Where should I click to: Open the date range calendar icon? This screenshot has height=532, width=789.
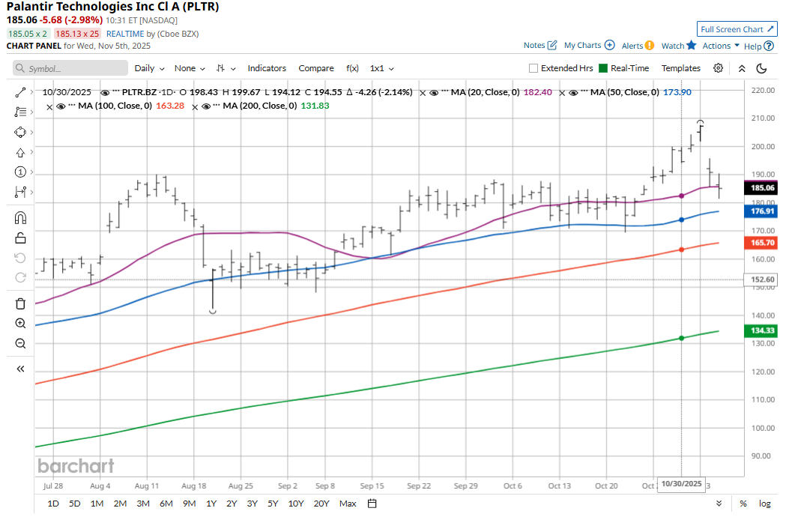click(x=372, y=504)
